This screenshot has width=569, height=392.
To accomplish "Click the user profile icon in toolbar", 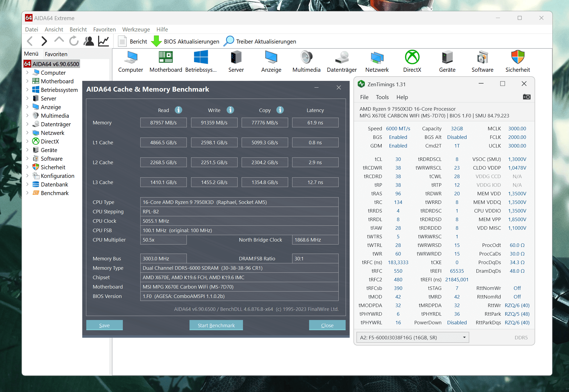I will tap(89, 41).
